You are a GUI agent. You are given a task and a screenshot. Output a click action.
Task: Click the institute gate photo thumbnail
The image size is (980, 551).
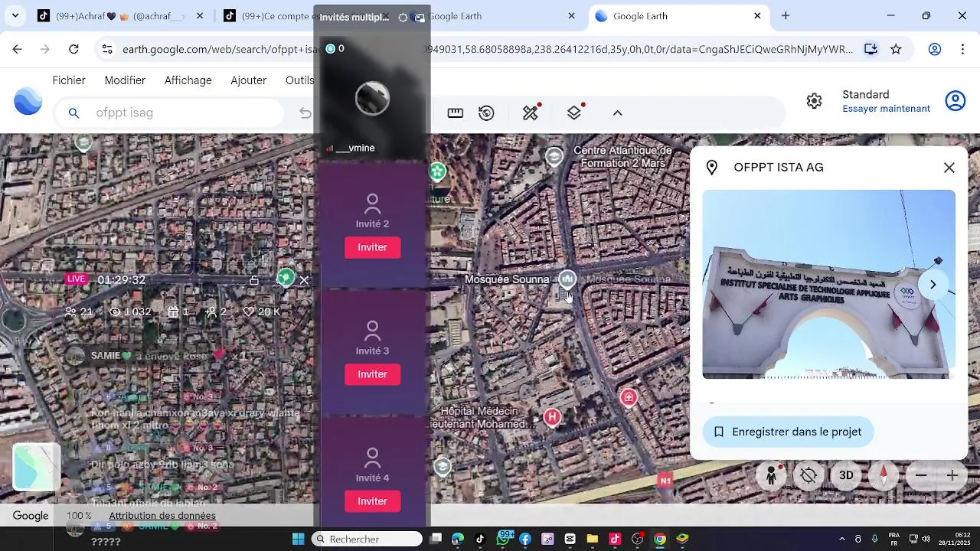point(828,284)
